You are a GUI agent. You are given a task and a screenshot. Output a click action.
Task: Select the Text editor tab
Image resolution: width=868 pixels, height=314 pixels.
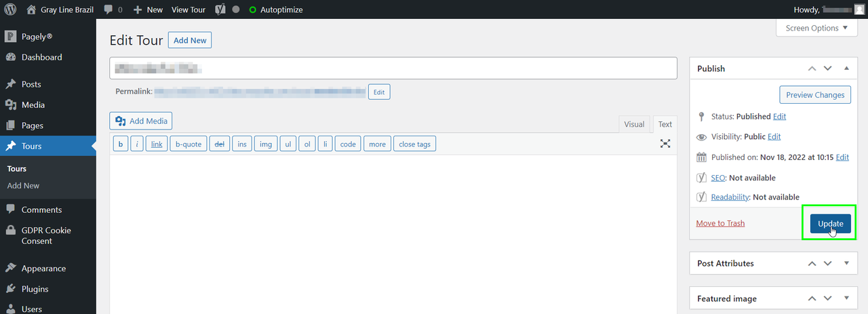click(x=665, y=124)
